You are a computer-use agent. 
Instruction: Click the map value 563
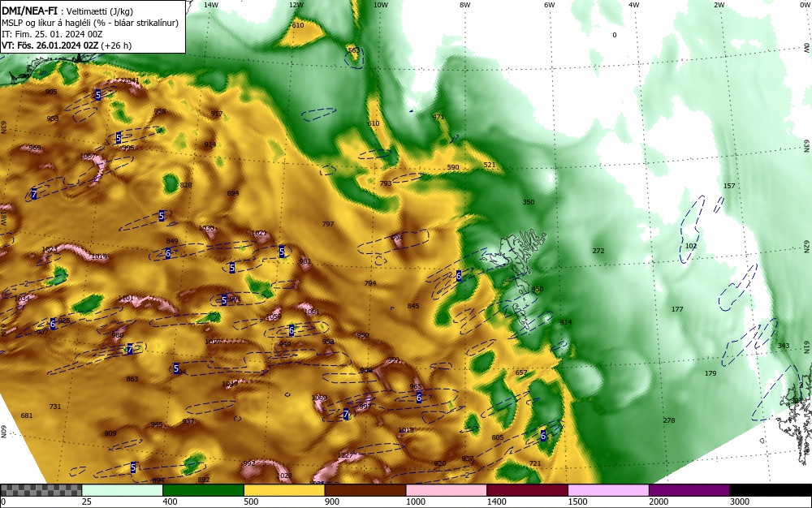click(354, 50)
